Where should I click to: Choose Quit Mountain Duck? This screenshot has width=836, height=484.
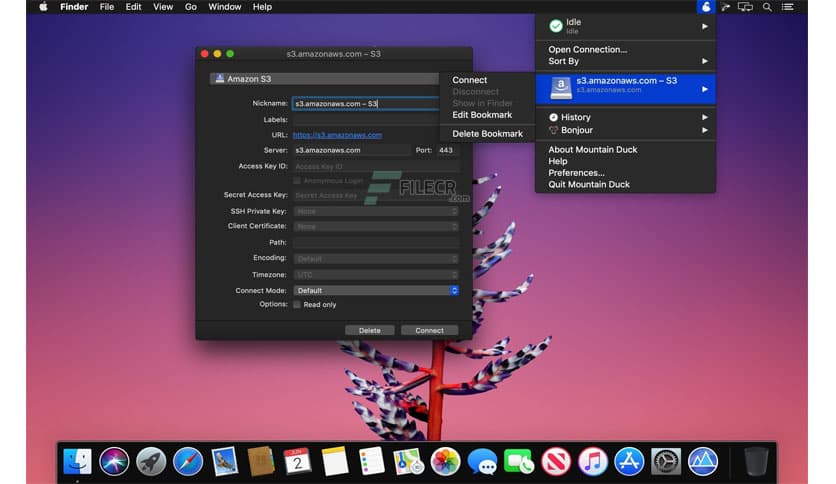click(x=589, y=184)
